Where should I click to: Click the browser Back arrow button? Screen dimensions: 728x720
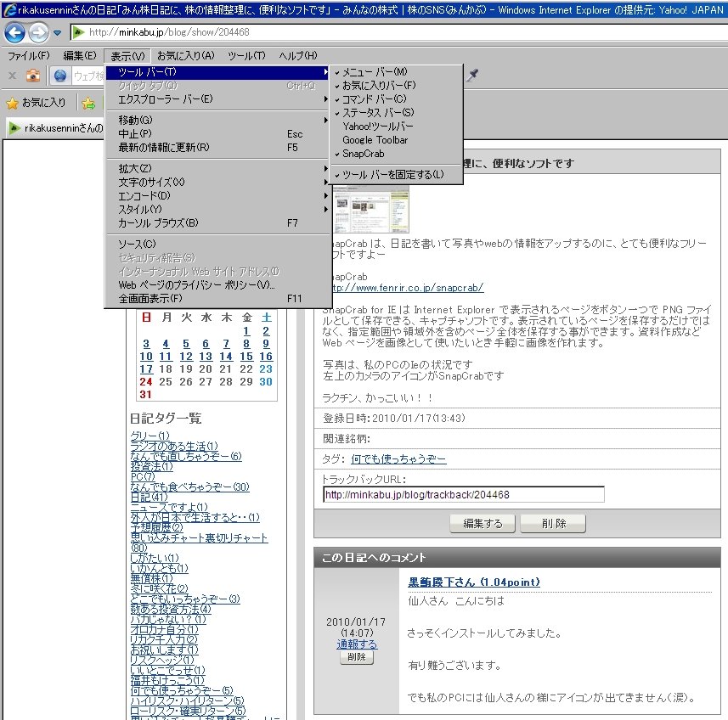point(14,32)
